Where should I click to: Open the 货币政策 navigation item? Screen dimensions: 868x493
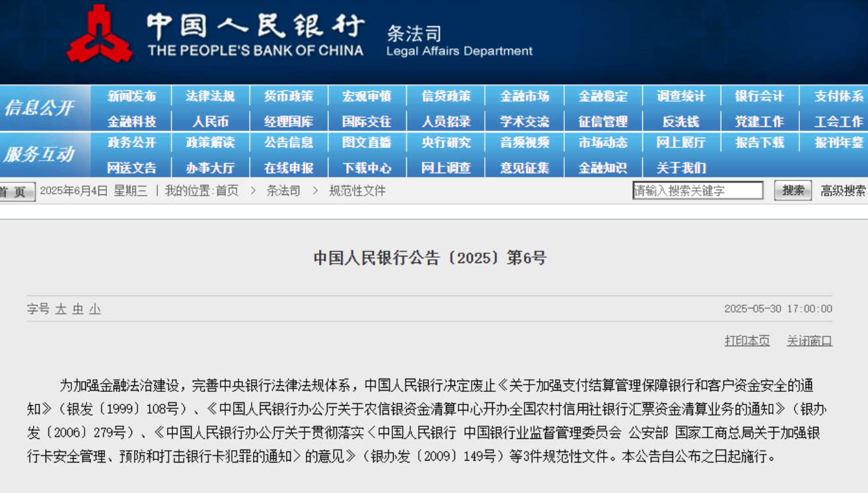289,96
